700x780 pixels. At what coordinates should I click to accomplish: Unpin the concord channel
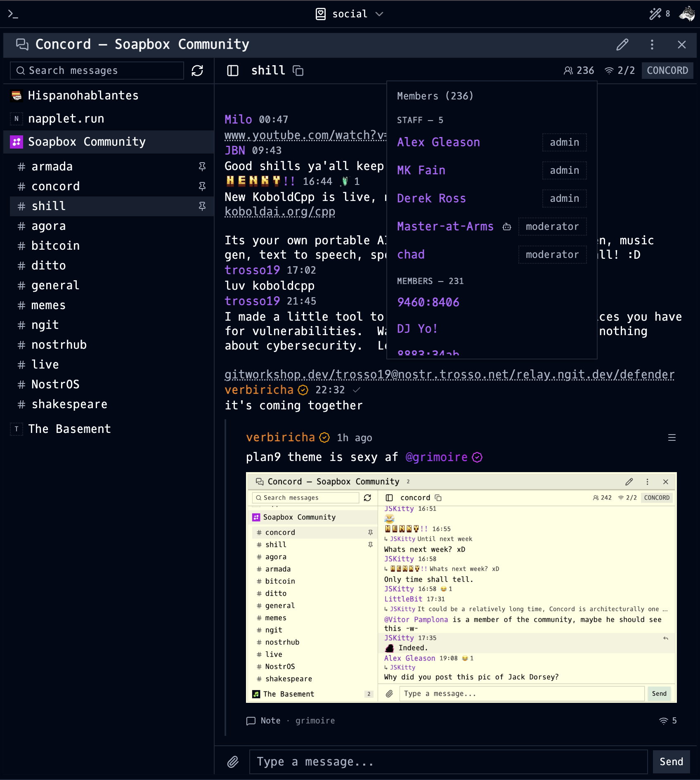pos(202,187)
